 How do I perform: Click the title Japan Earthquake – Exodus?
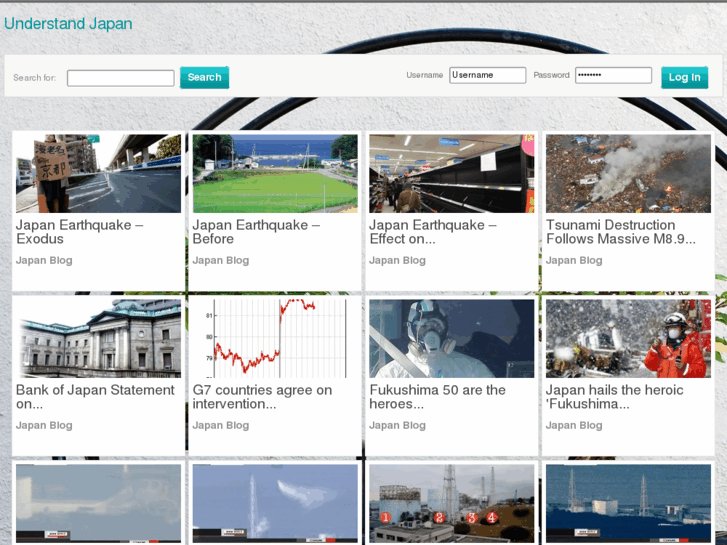pos(80,232)
